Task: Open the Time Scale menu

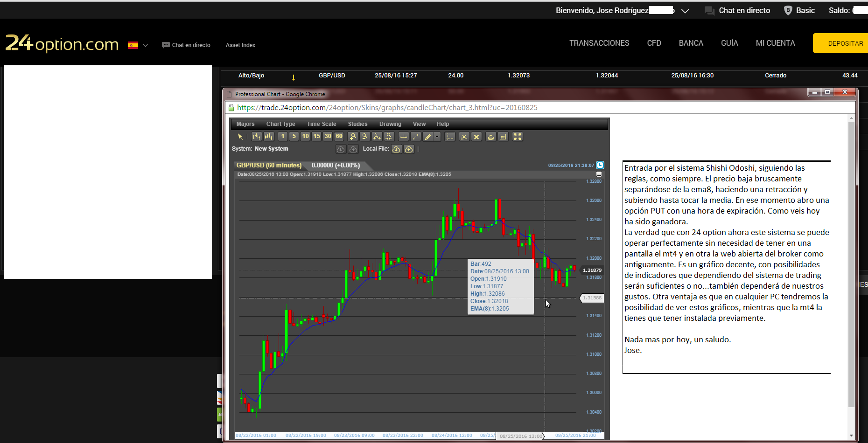Action: 322,124
